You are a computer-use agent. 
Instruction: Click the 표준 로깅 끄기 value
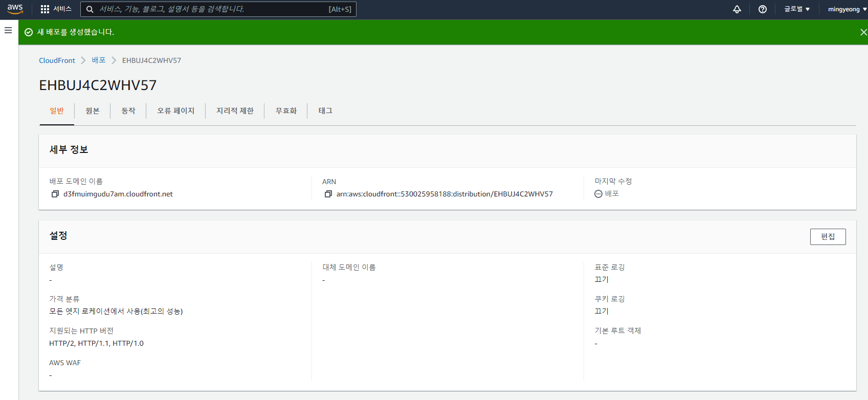pyautogui.click(x=602, y=280)
